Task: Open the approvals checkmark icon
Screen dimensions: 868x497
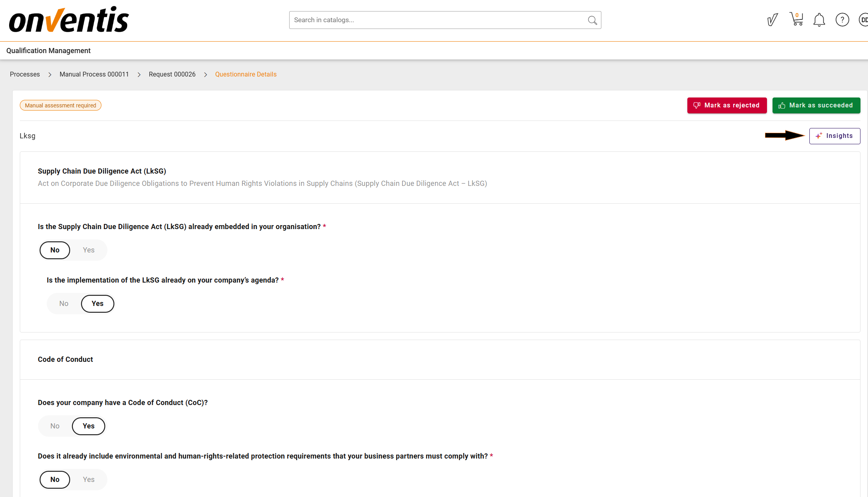Action: click(772, 19)
